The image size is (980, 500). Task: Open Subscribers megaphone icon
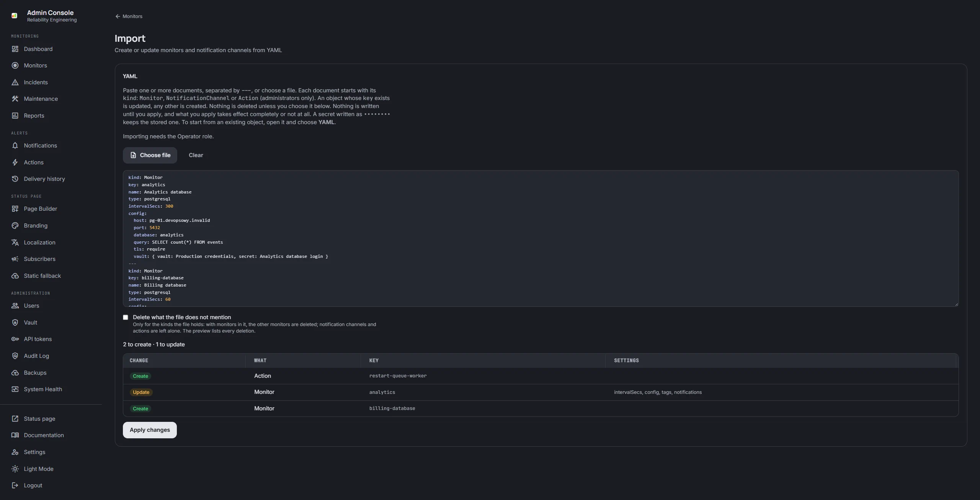point(15,259)
